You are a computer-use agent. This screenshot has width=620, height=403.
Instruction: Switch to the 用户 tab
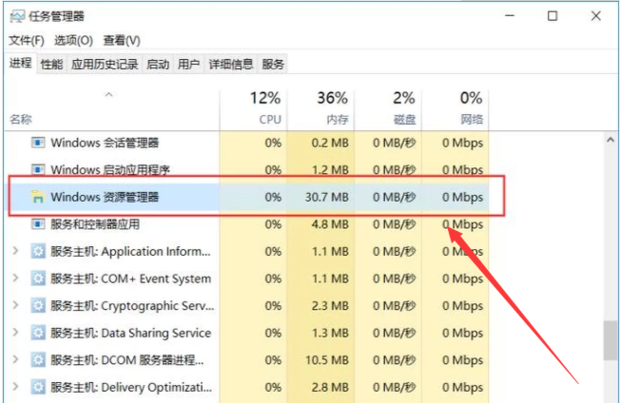[189, 64]
